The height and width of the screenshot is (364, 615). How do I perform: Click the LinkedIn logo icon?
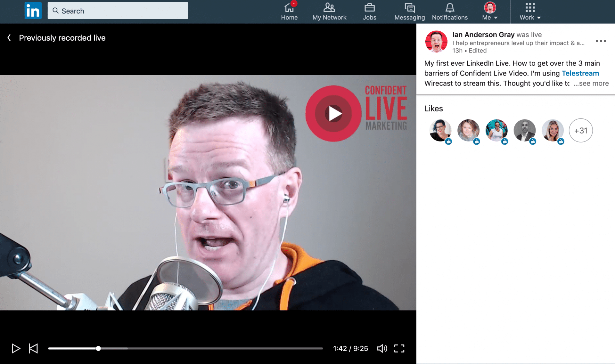(x=33, y=11)
